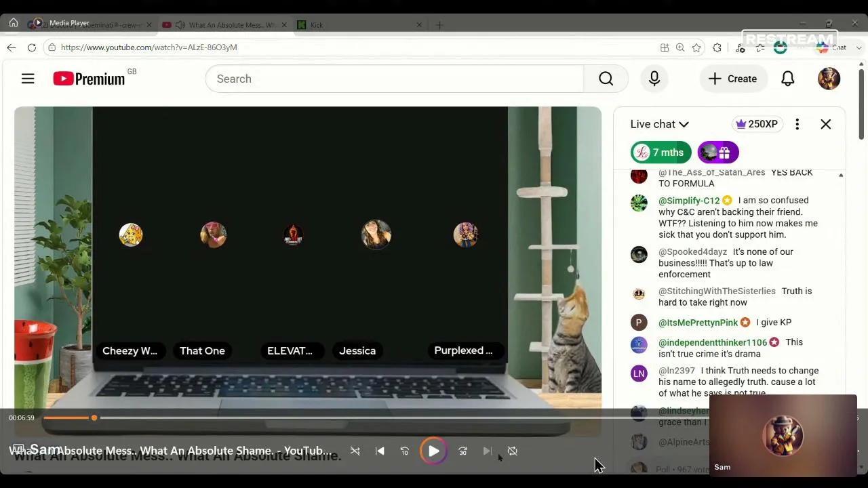Click the '00:06:59' elapsed time text
Screen dimensions: 868x488
pyautogui.click(x=22, y=418)
